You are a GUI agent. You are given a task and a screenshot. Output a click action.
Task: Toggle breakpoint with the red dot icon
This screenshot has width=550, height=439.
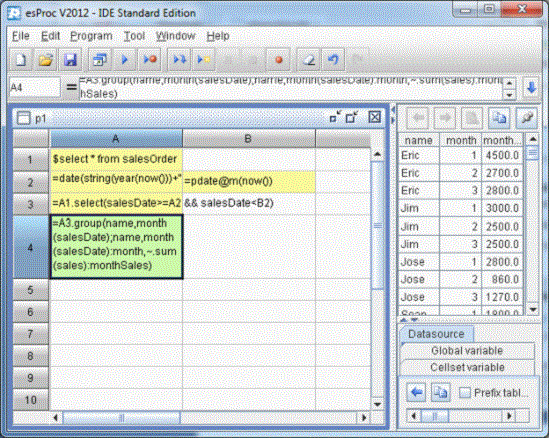click(279, 60)
